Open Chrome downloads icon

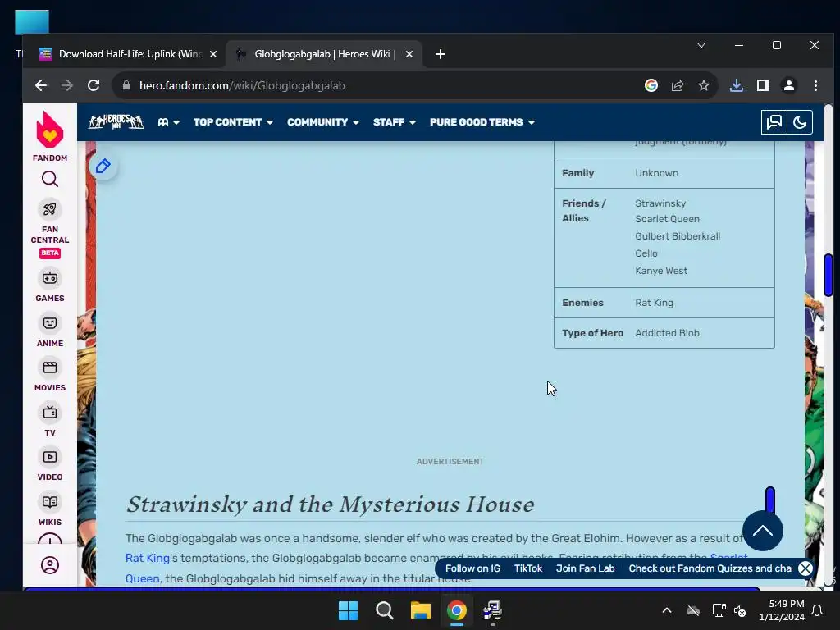737,85
